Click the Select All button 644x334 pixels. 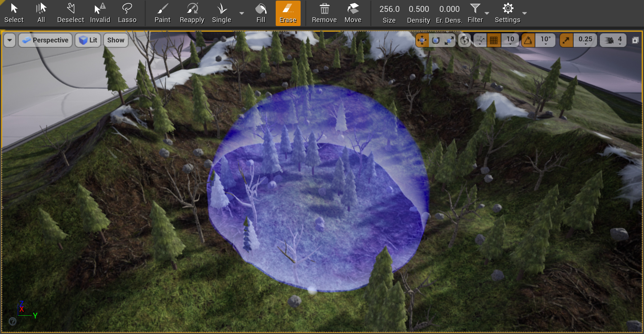pyautogui.click(x=41, y=13)
